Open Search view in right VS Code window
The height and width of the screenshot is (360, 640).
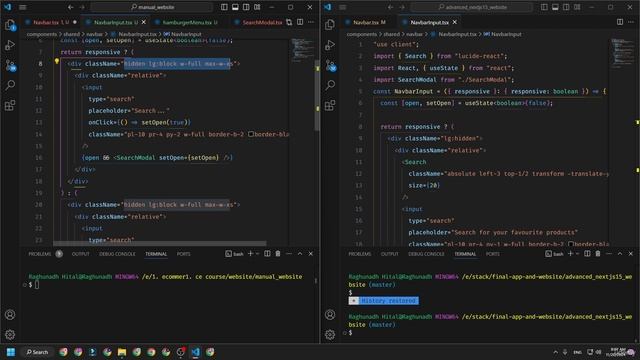[330, 85]
